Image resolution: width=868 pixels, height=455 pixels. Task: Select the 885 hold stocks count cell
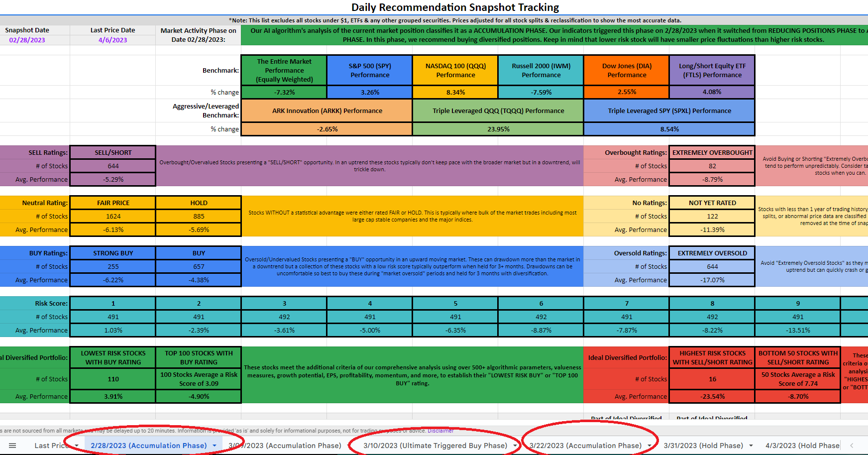coord(199,217)
